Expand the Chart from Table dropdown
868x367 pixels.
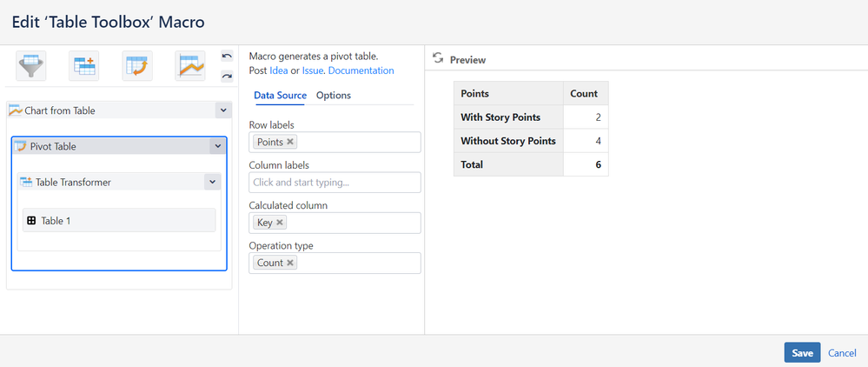(222, 110)
